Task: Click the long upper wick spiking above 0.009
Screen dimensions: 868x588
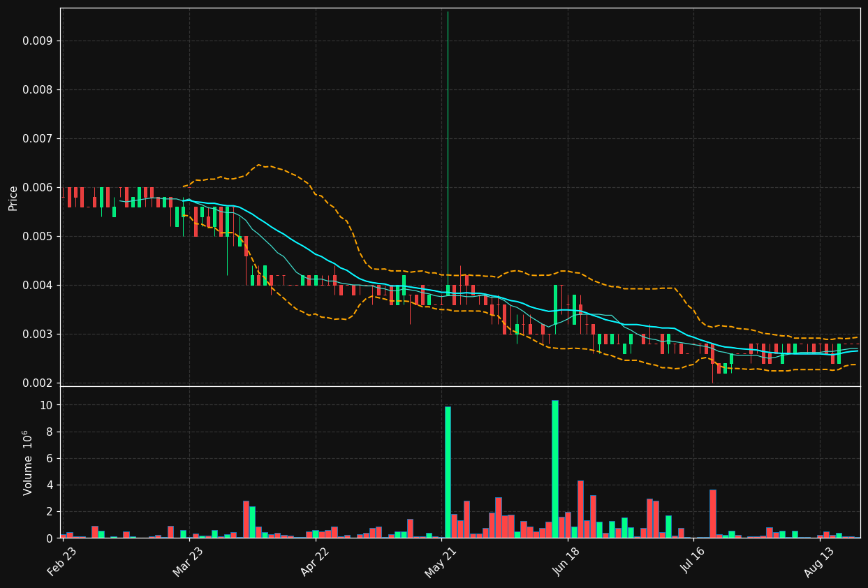Action: [x=448, y=148]
